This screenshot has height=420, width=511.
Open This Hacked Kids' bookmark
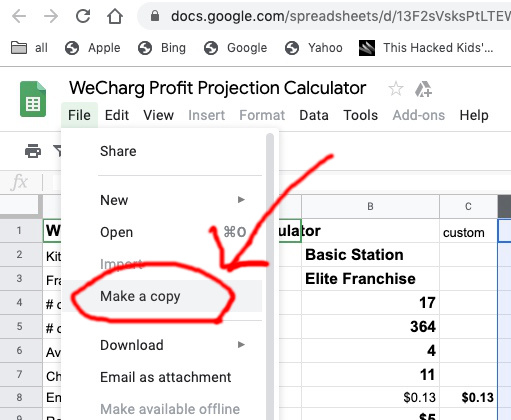click(426, 48)
